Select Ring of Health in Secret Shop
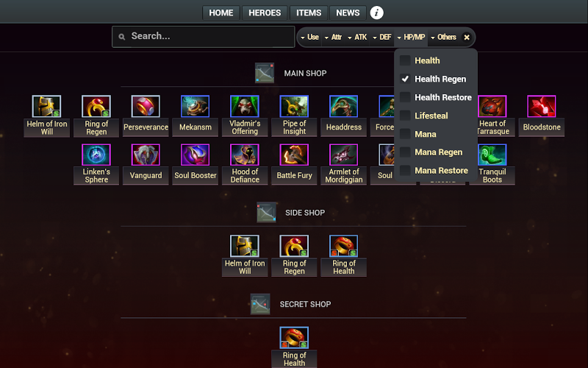The width and height of the screenshot is (588, 368). [x=294, y=338]
